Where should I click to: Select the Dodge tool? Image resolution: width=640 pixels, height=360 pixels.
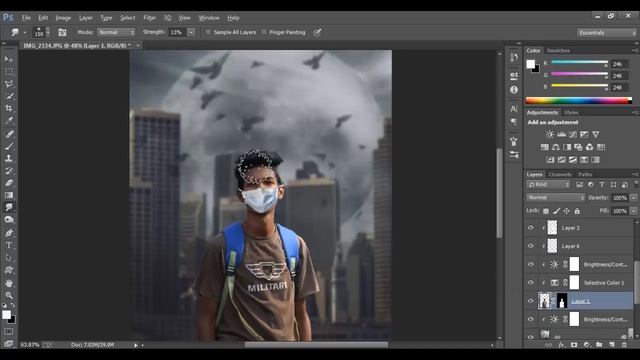(x=9, y=220)
